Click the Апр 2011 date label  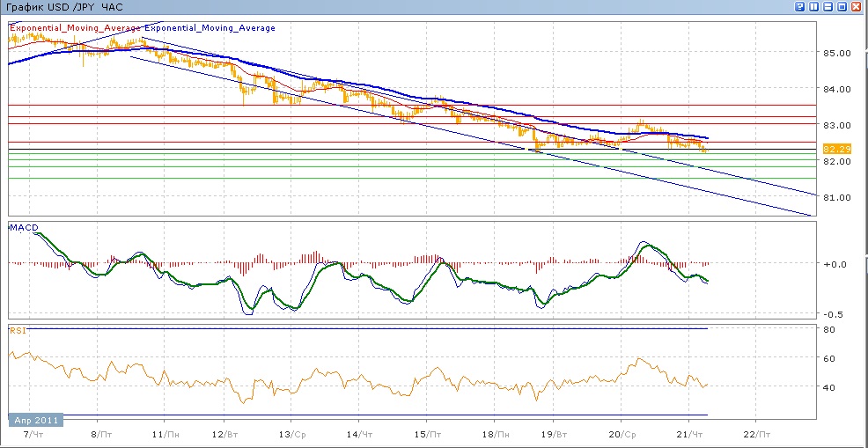[36, 421]
